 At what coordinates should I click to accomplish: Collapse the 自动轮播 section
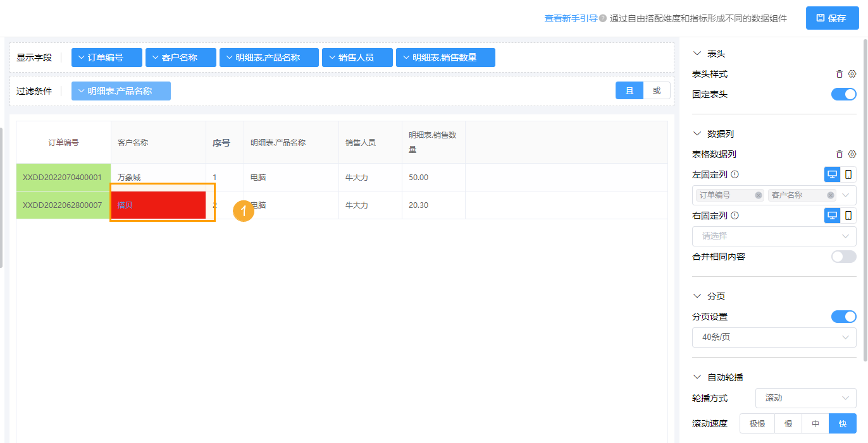pyautogui.click(x=697, y=377)
